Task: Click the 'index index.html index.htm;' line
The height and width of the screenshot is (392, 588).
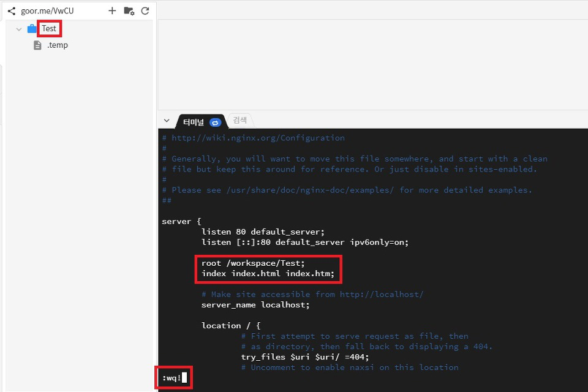Action: 268,273
